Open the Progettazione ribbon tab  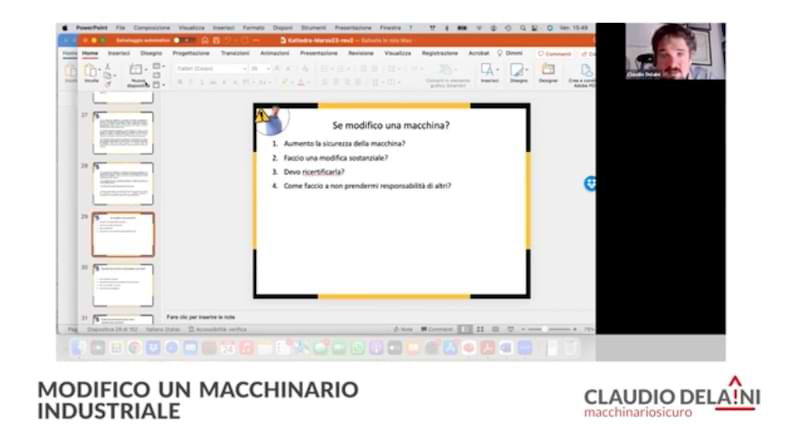191,53
